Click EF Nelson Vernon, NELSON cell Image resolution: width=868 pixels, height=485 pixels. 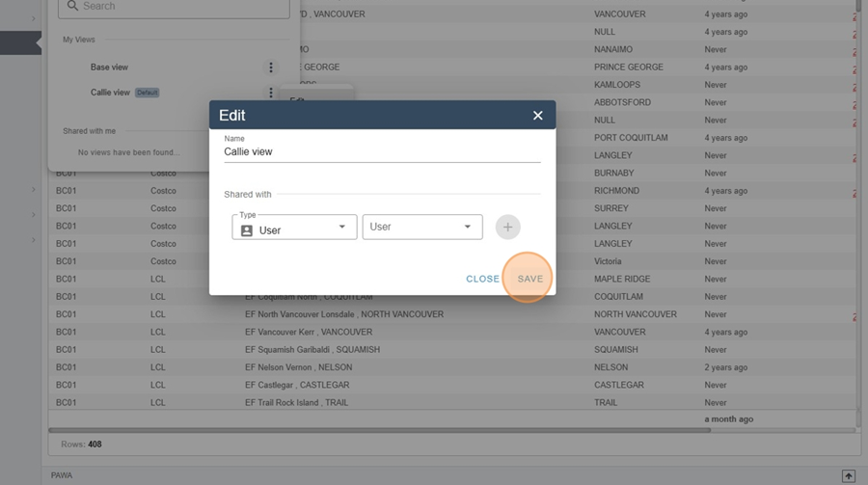298,367
